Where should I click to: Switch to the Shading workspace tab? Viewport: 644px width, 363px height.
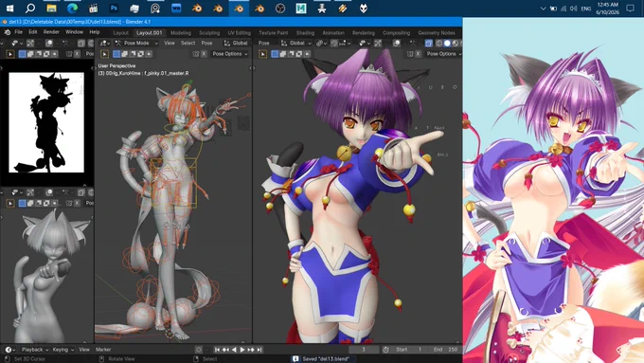pos(305,33)
